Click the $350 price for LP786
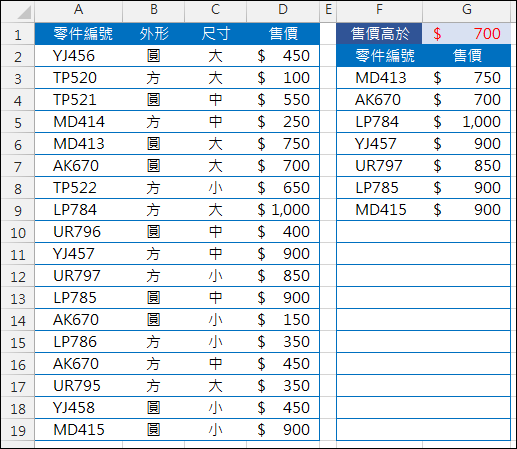Screen dimensions: 517x449 (283, 342)
